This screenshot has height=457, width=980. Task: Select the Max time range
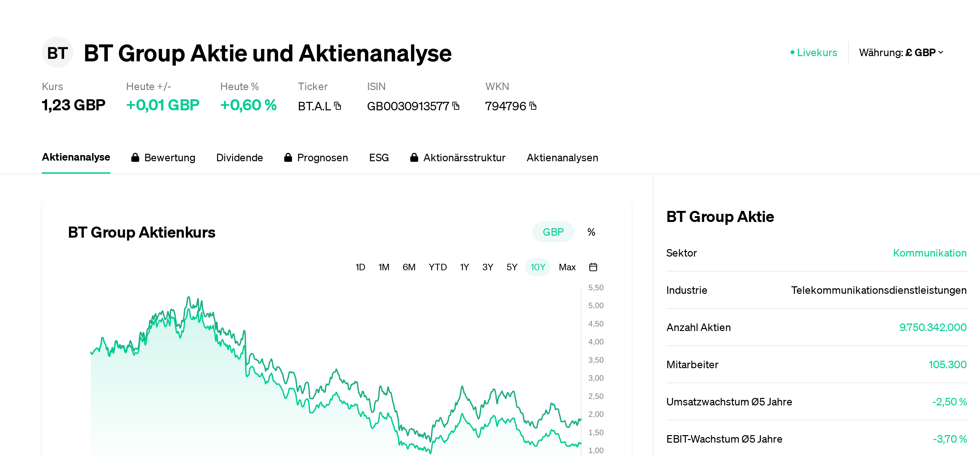[567, 267]
